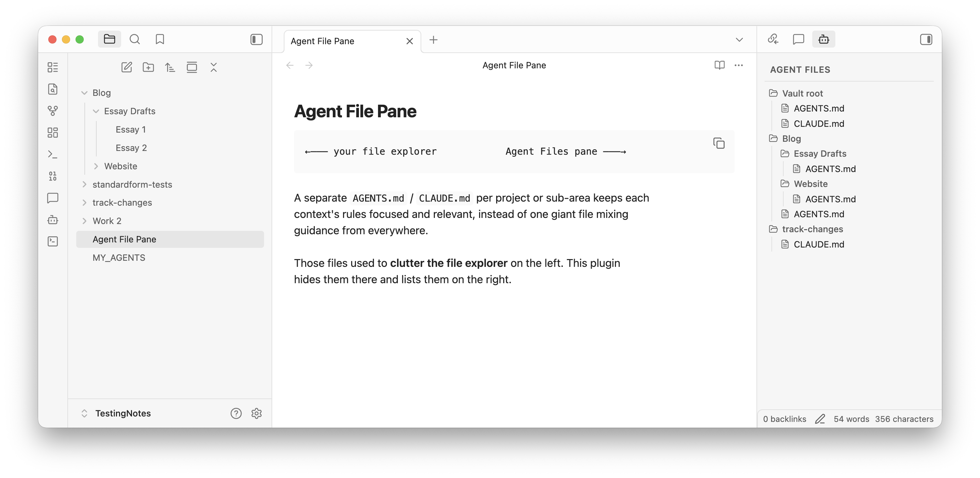Select the Agent Files robot tab
The image size is (980, 478).
[x=823, y=39]
